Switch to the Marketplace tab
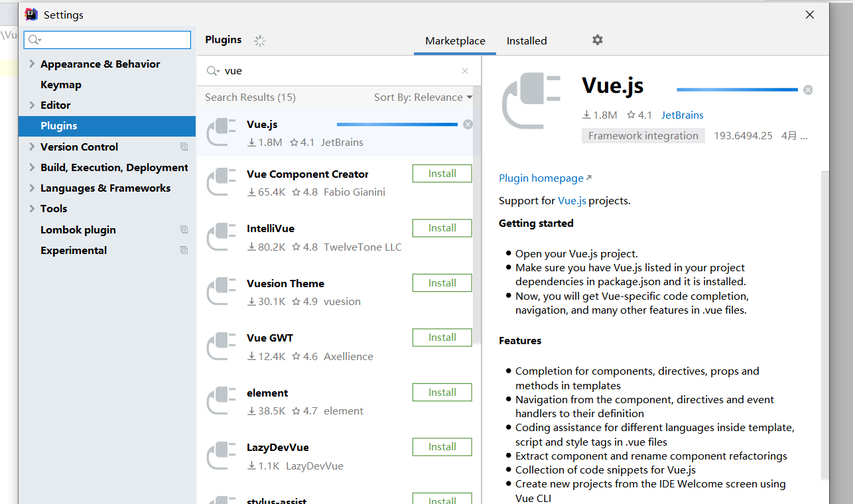This screenshot has height=504, width=853. (x=455, y=40)
